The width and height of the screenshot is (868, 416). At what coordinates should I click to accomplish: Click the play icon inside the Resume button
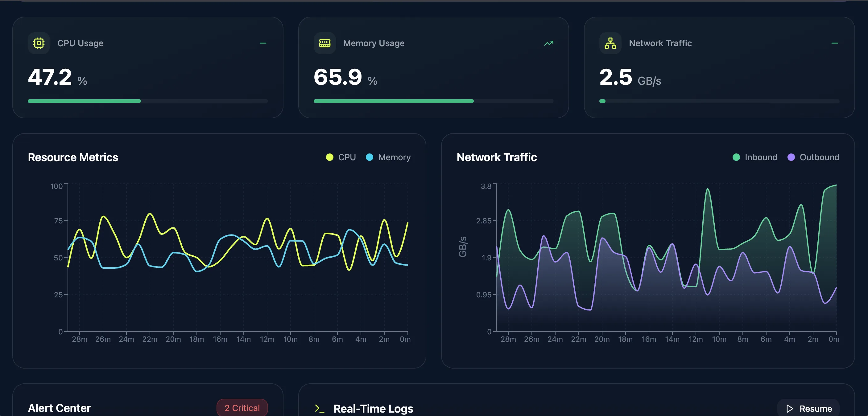click(789, 409)
